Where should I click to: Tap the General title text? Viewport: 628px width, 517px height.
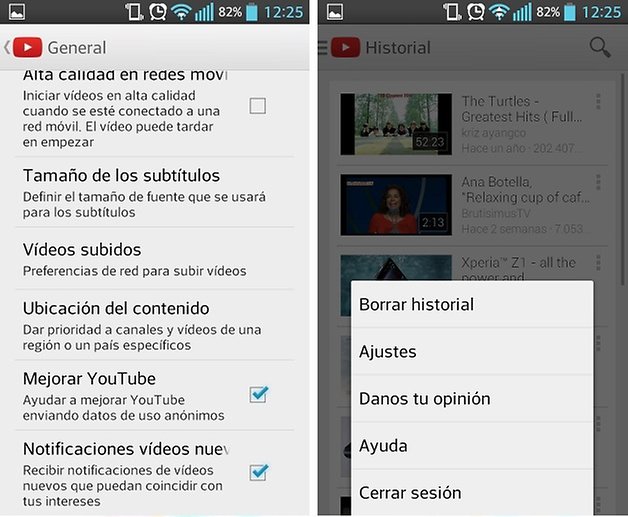(77, 48)
